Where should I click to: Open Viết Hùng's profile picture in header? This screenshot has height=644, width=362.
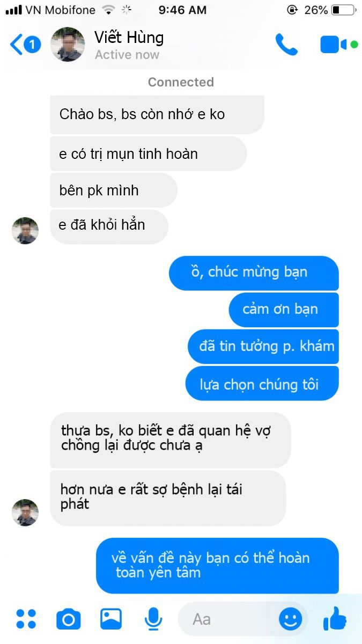click(68, 45)
